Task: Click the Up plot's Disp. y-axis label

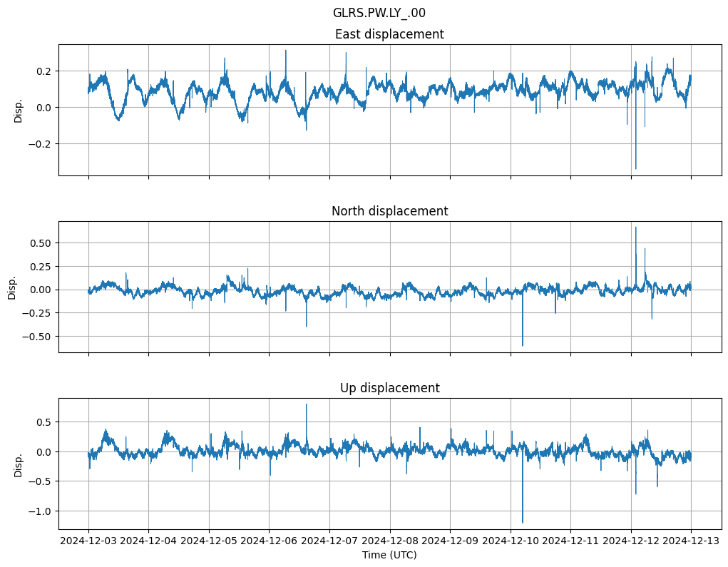Action: click(19, 464)
